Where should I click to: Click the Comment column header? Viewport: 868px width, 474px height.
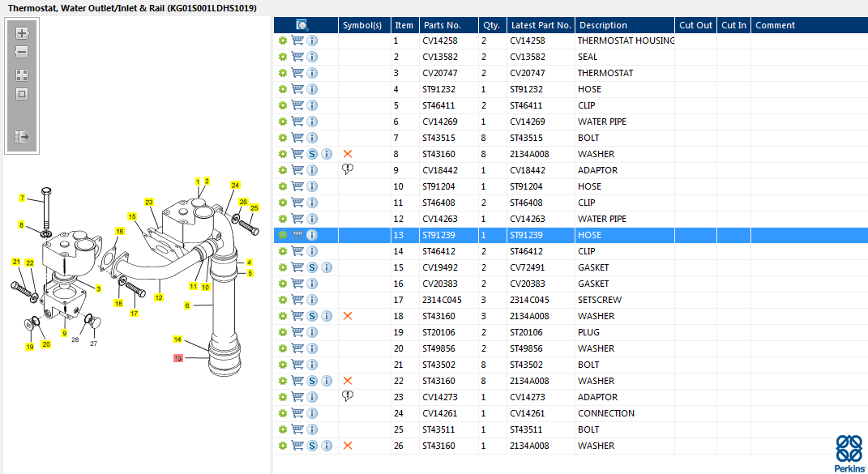coord(810,25)
